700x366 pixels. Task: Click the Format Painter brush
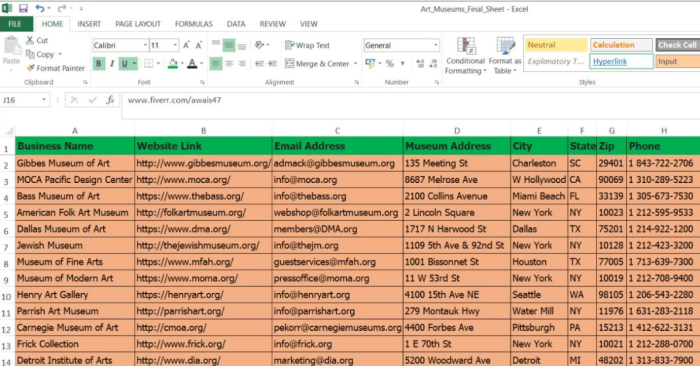pos(30,68)
